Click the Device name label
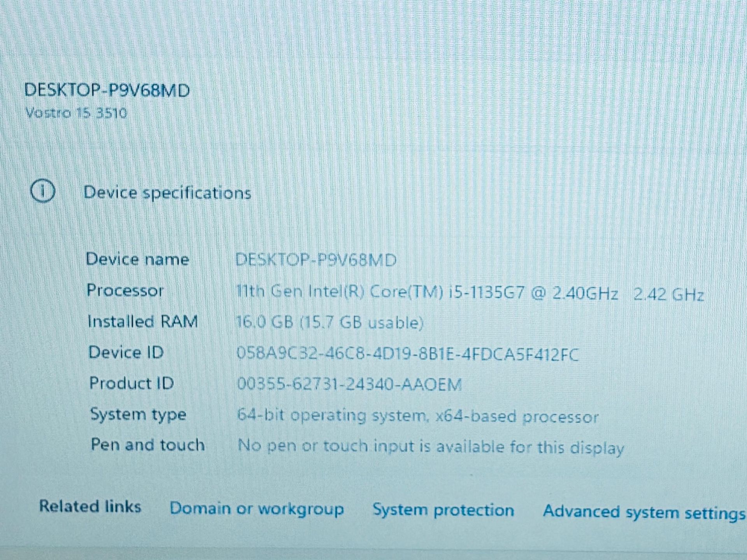The width and height of the screenshot is (747, 560). pos(137,259)
